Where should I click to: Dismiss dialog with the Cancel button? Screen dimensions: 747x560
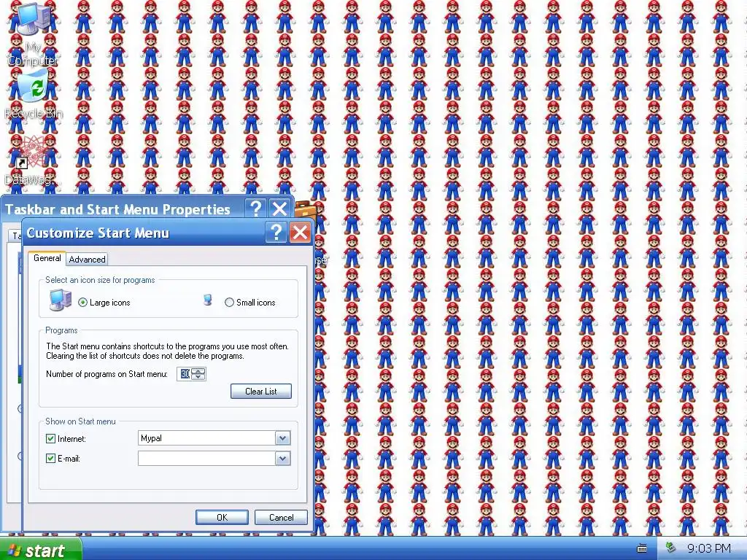tap(281, 517)
